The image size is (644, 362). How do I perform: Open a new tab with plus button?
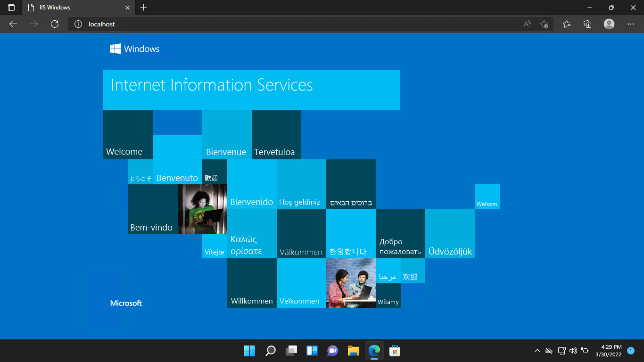(x=144, y=8)
